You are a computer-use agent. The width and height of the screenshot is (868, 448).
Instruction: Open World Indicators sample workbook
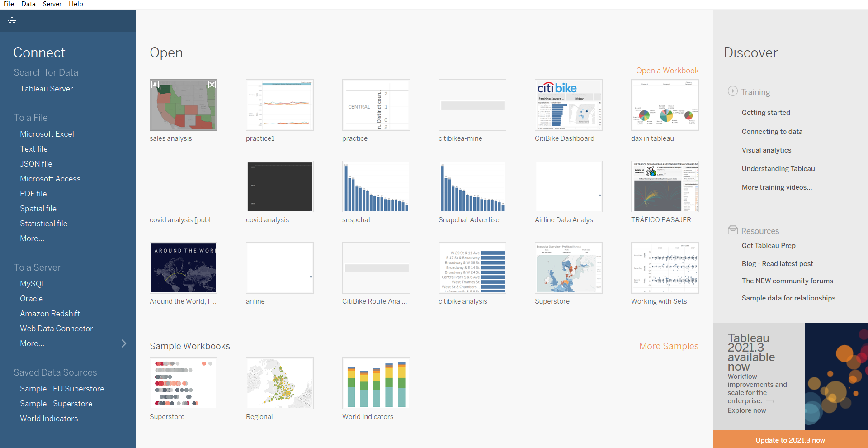pos(376,383)
